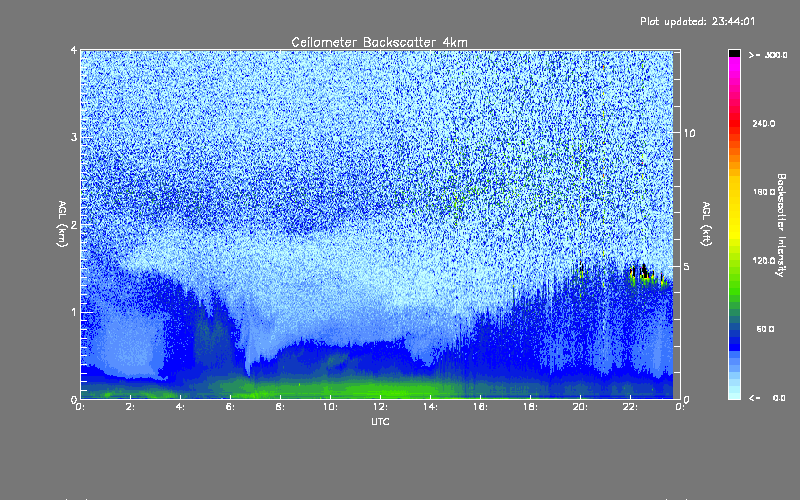The image size is (800, 500).
Task: Click the '5' label on the kft axis
Action: point(687,266)
